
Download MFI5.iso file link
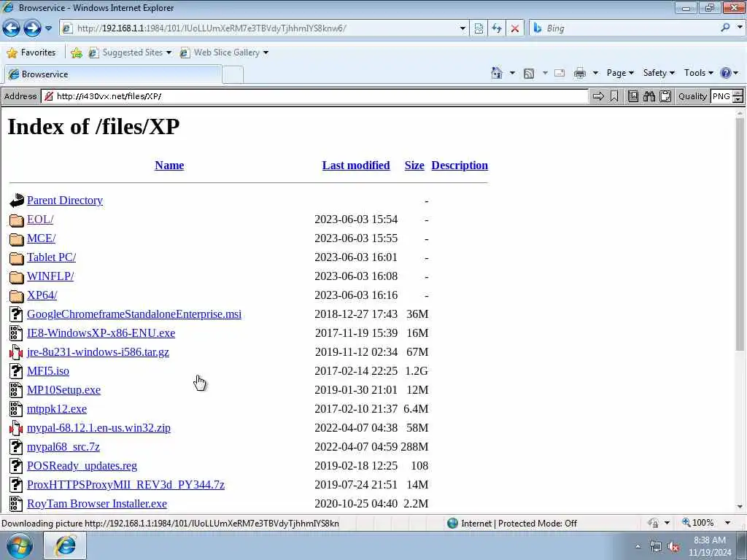(48, 371)
